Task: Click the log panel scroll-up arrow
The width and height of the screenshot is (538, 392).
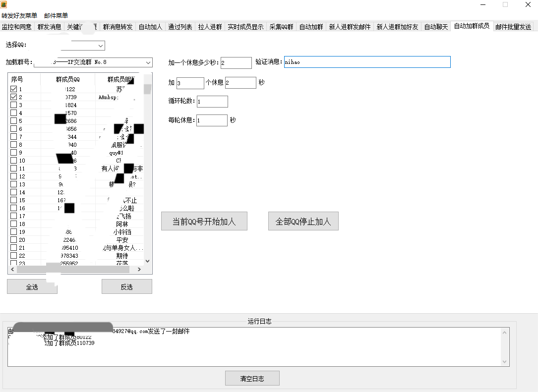Action: [504, 333]
